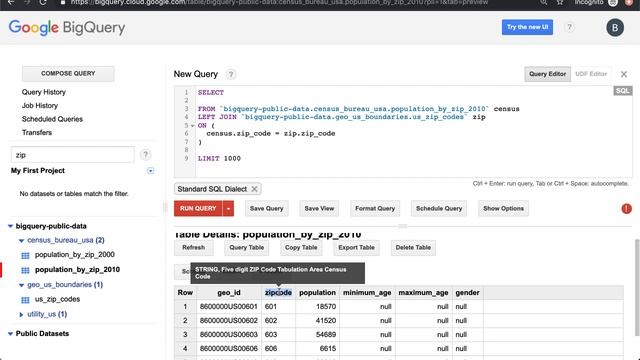Click Show Options button
640x360 pixels.
pos(503,209)
